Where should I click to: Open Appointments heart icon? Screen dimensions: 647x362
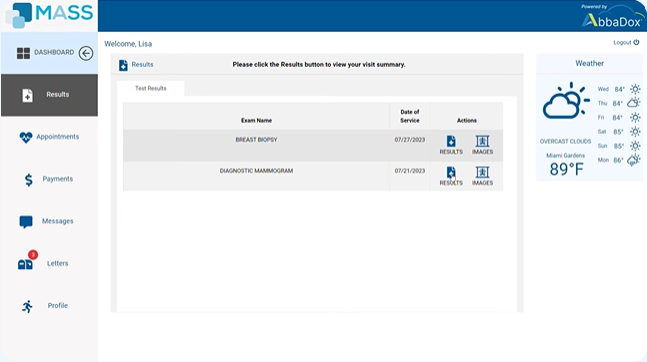point(26,137)
